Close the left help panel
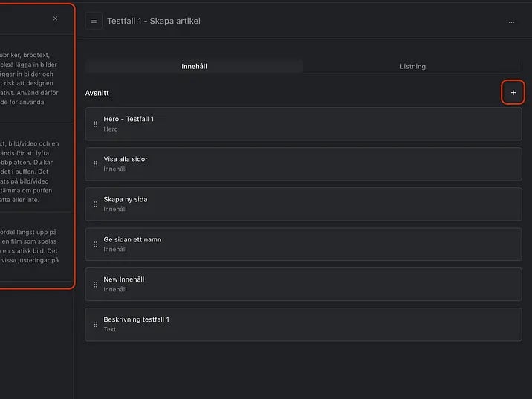 coord(55,19)
